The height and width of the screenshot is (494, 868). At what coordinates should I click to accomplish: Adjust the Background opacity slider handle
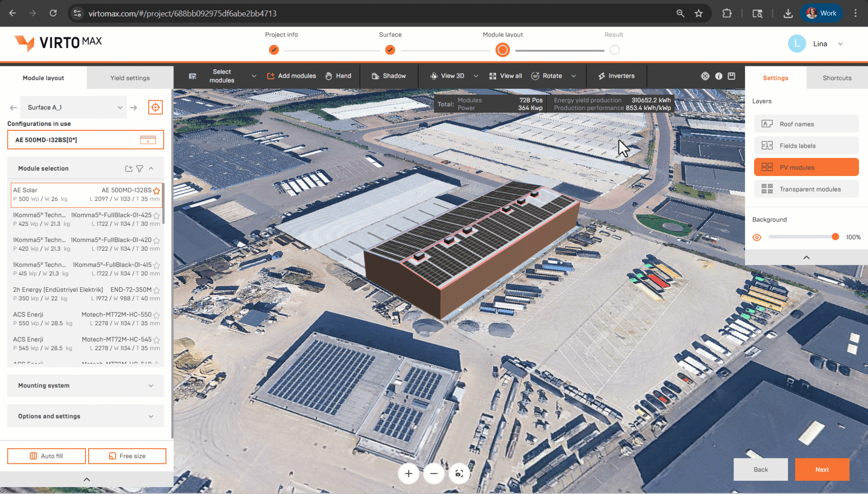point(835,237)
